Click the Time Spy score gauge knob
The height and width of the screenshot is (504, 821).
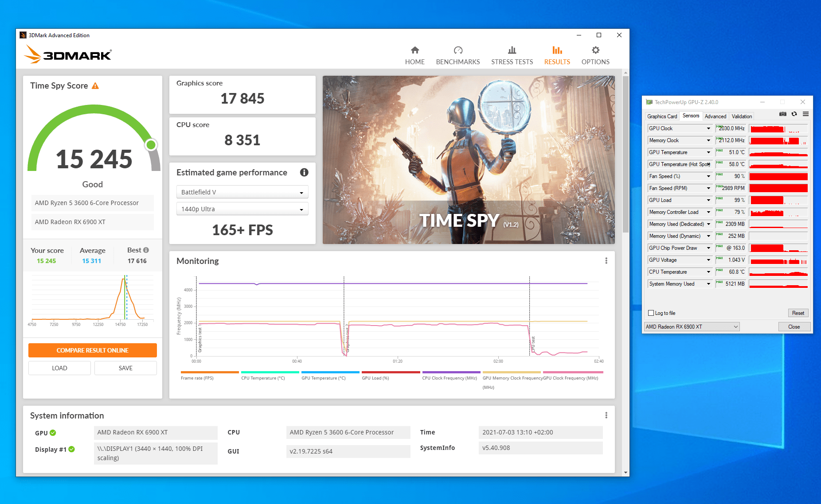[151, 145]
